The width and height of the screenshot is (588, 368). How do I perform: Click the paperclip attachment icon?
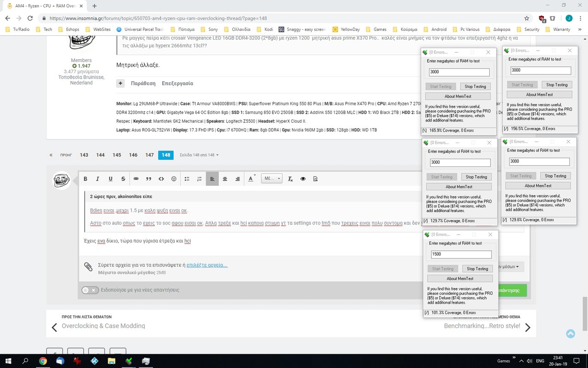[x=88, y=267]
